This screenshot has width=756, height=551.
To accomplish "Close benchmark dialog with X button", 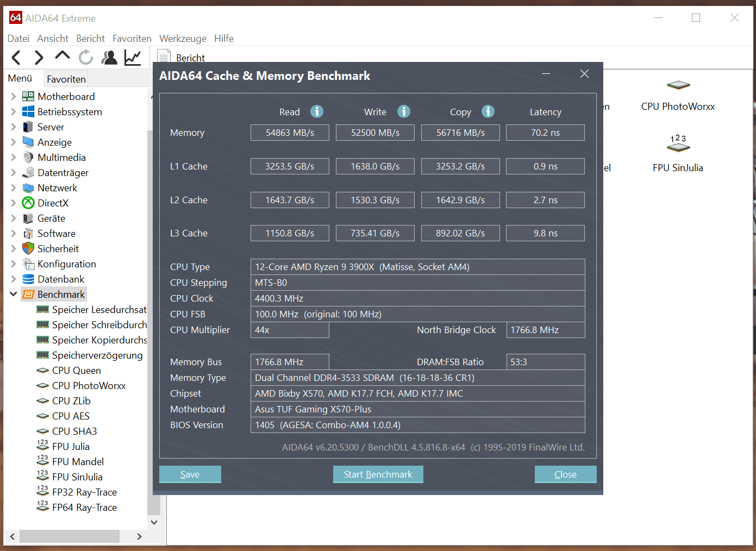I will point(584,74).
